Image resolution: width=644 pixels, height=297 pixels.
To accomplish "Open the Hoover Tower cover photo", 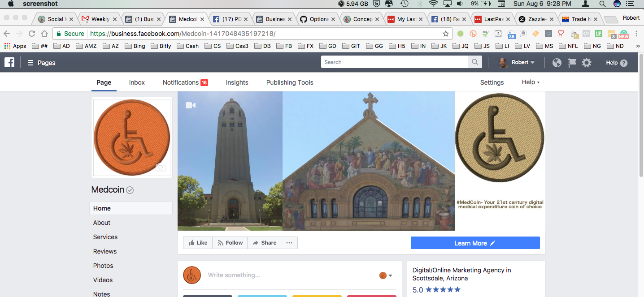I will pyautogui.click(x=230, y=161).
